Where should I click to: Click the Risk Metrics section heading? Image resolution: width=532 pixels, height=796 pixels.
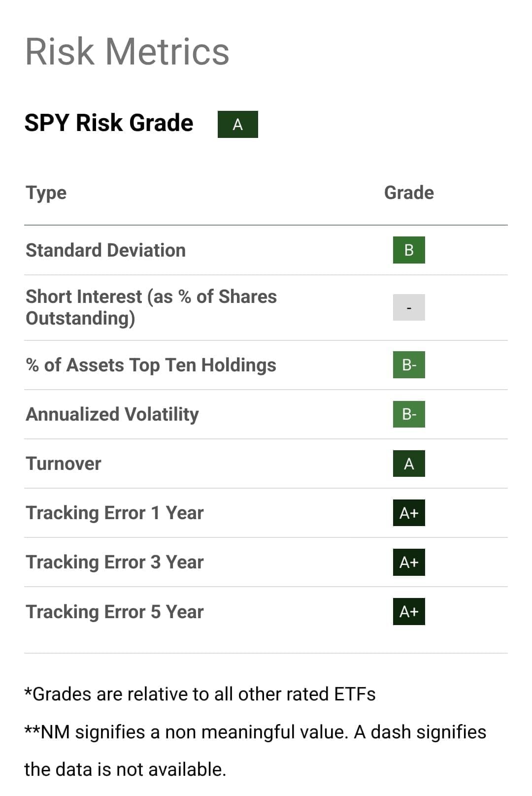click(127, 52)
